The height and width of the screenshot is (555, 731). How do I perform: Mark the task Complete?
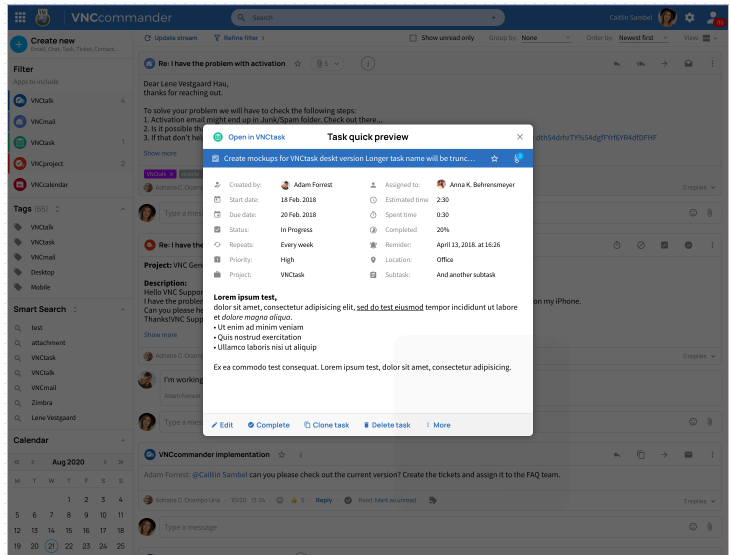[269, 425]
